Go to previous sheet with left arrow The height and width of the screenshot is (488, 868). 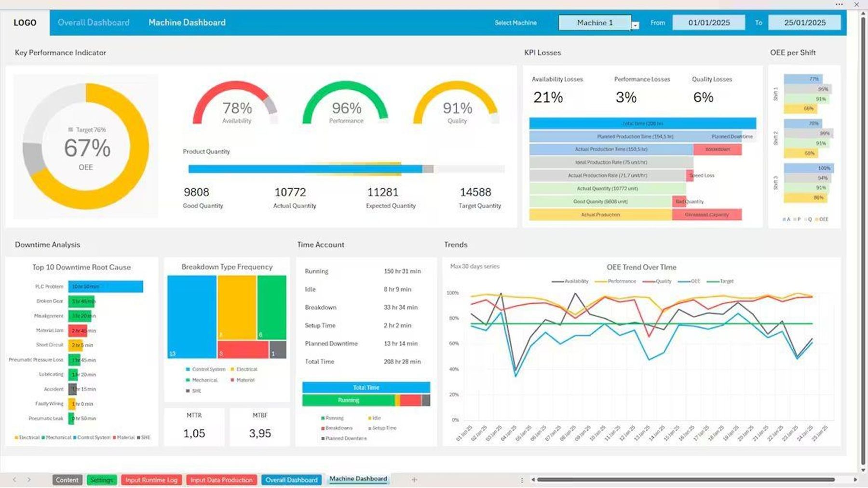(x=14, y=480)
